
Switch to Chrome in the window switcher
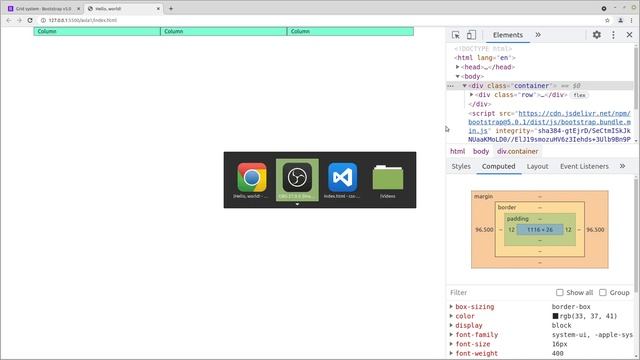252,180
